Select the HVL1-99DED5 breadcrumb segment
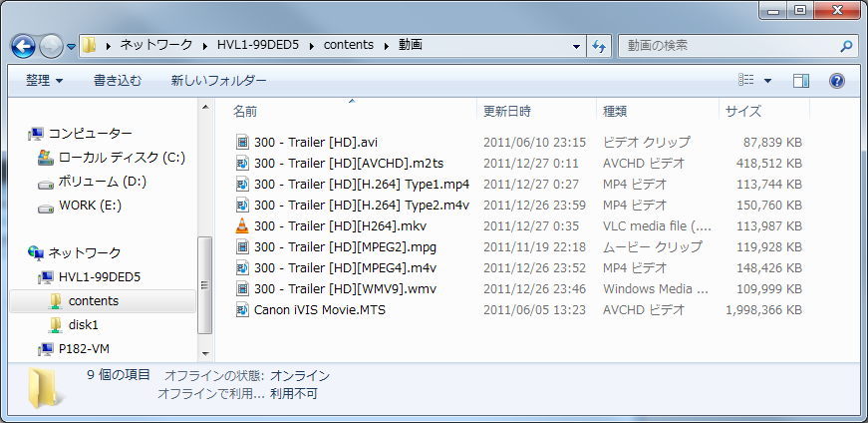Viewport: 868px width, 423px height. click(x=258, y=45)
